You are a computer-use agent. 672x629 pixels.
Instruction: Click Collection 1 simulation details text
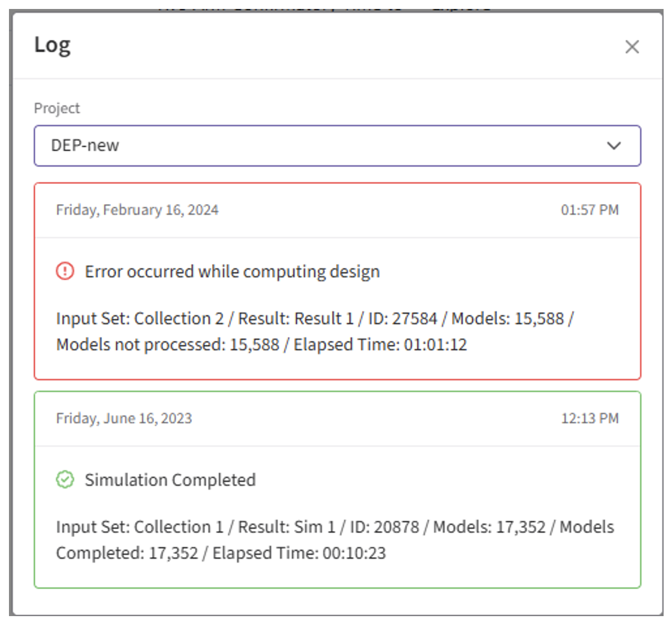(x=335, y=540)
